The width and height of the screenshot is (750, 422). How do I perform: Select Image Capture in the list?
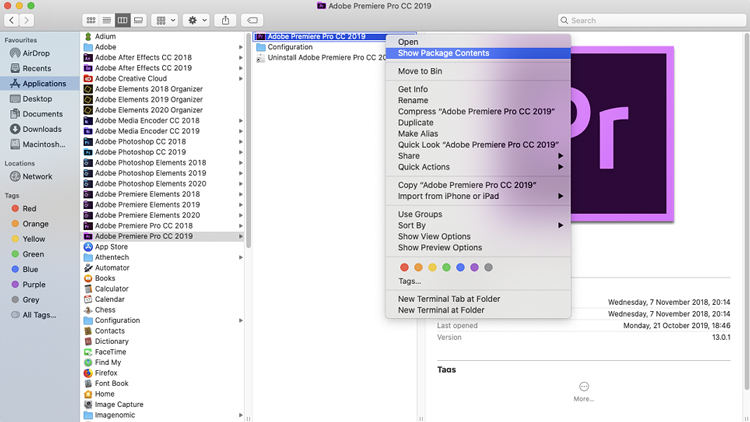click(x=119, y=405)
